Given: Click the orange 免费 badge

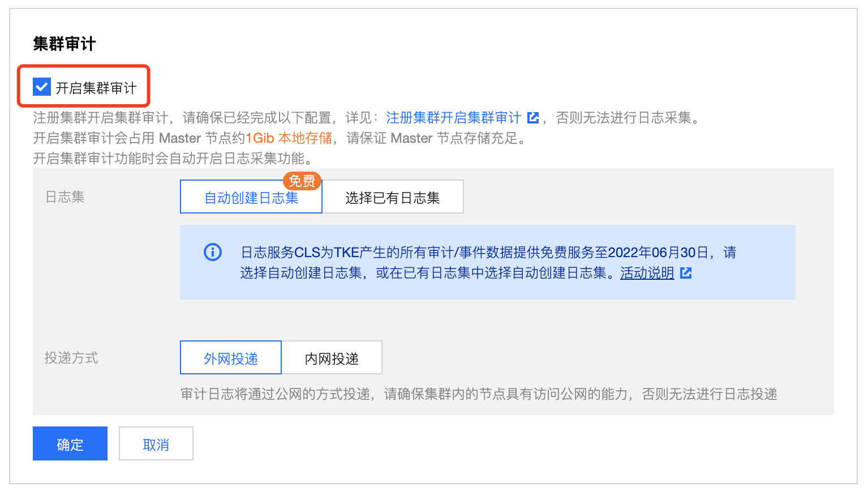Looking at the screenshot, I should 302,181.
